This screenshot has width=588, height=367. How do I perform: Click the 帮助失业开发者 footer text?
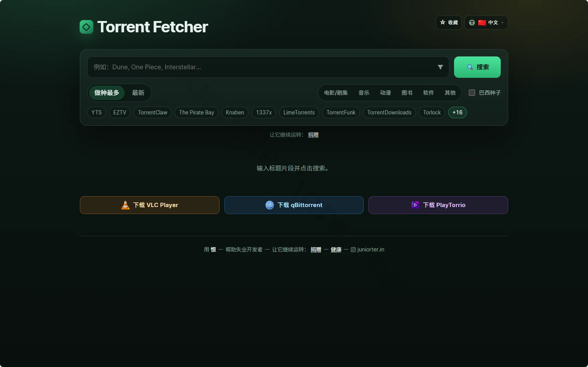click(x=244, y=250)
